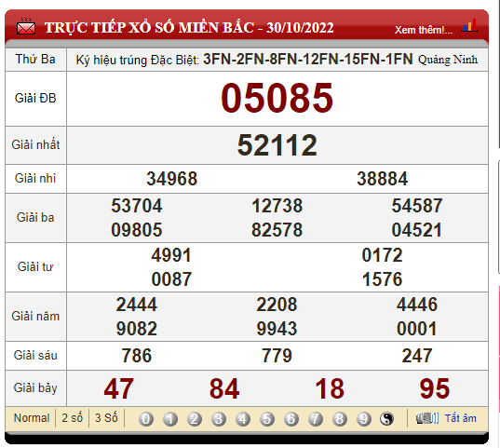
Task: Toggle sound off with Tắt âm
Action: pyautogui.click(x=461, y=418)
